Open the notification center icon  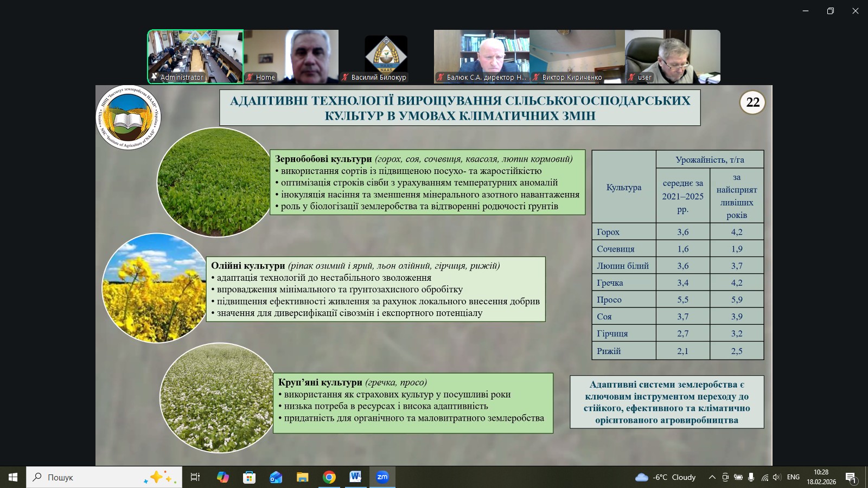(851, 477)
